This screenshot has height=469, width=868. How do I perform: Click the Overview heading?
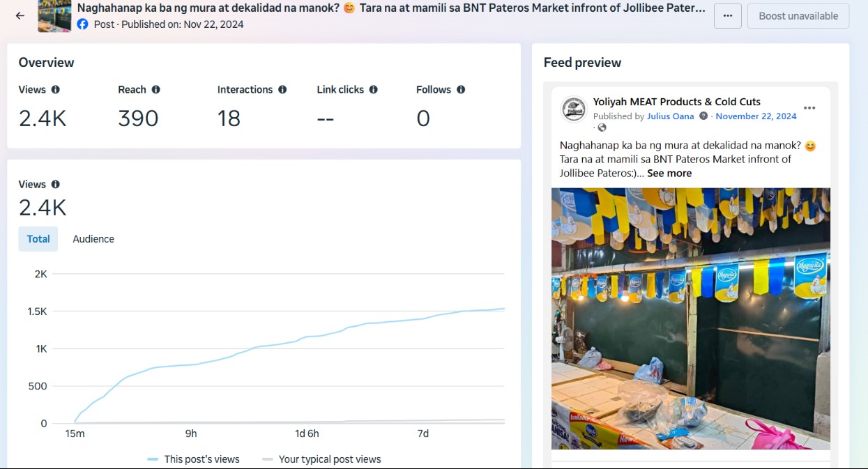pyautogui.click(x=46, y=63)
